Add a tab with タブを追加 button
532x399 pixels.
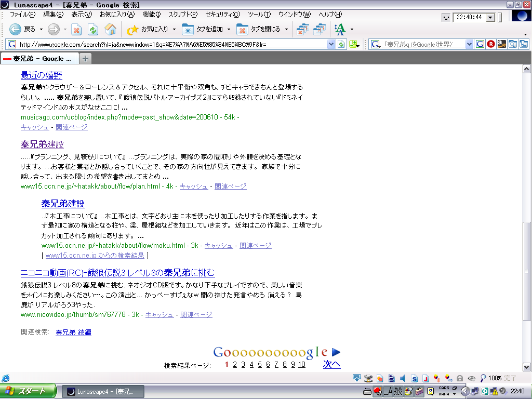pos(203,30)
